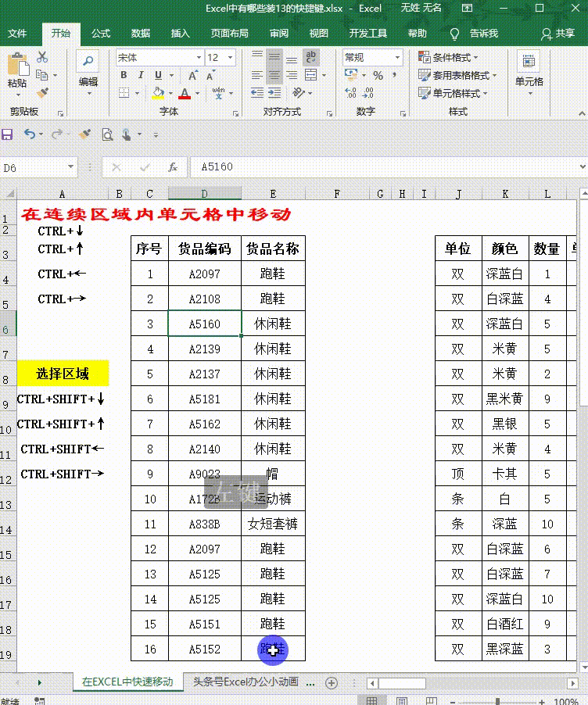Switch to the 数据 tab
This screenshot has width=588, height=705.
pyautogui.click(x=141, y=34)
